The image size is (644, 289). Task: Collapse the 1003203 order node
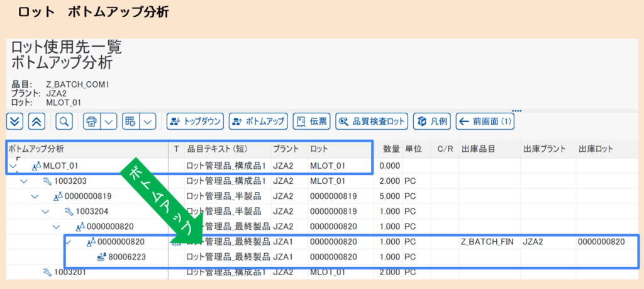(x=25, y=181)
